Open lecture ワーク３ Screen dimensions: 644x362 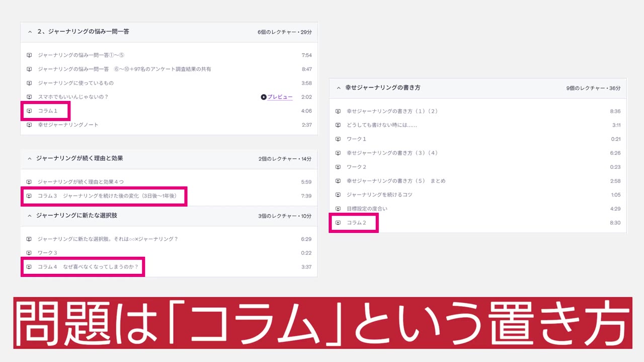(x=48, y=253)
